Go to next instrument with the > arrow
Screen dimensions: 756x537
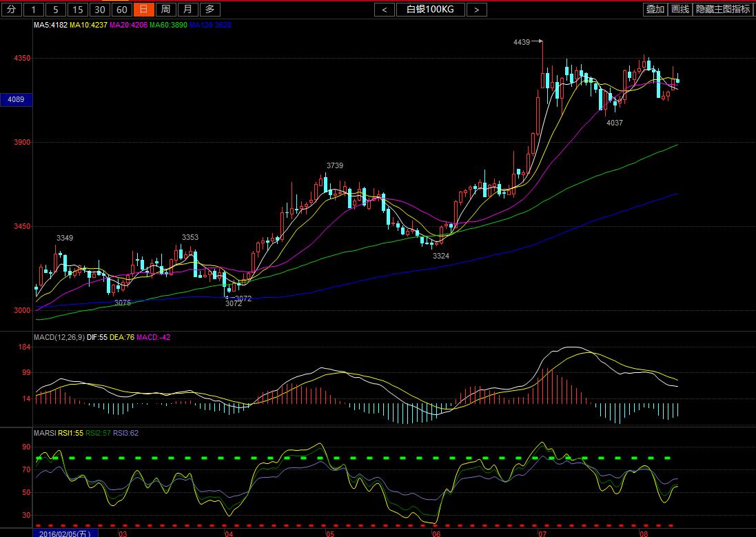pyautogui.click(x=476, y=9)
